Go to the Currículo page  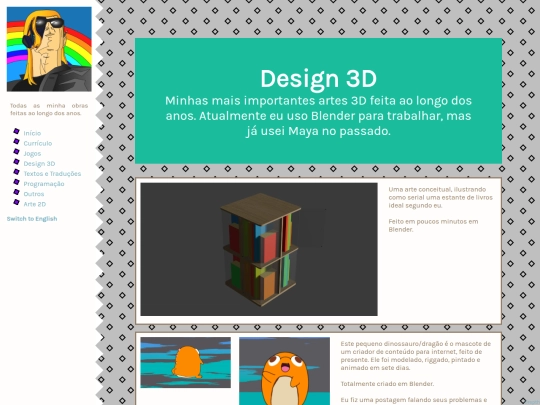point(38,143)
